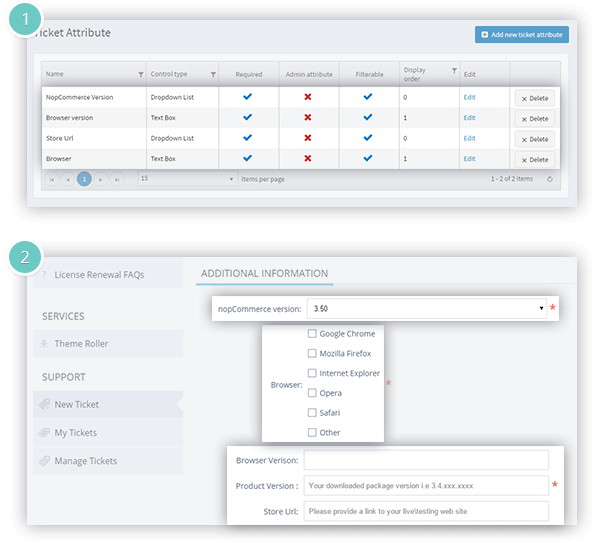The width and height of the screenshot is (600, 543).
Task: Click Product Version input field
Action: pyautogui.click(x=426, y=486)
